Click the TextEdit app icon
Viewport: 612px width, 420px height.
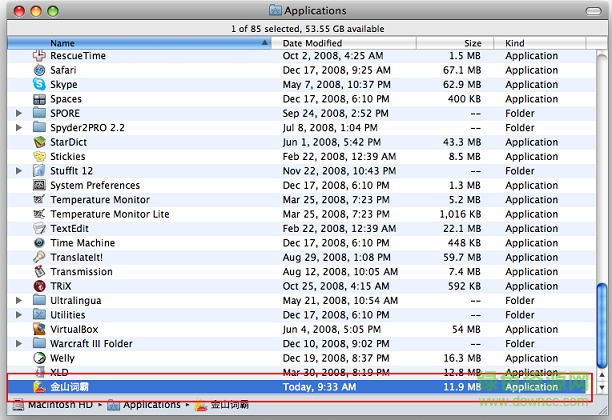[x=39, y=229]
